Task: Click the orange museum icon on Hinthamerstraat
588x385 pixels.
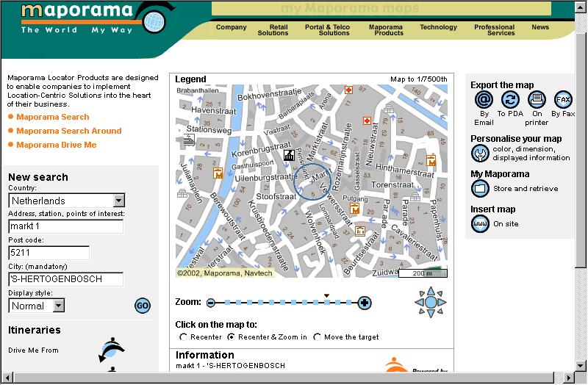Action: point(431,160)
